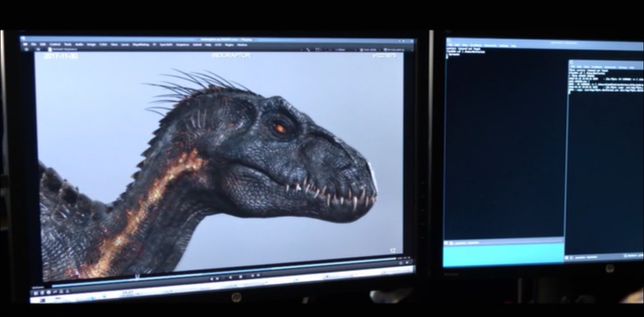Open the Windows Start button on taskbar
Screen dimensions: 644x317
point(42,300)
